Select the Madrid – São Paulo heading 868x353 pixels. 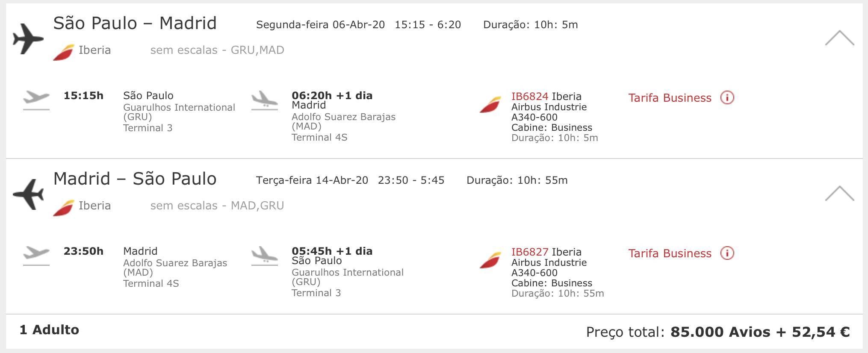click(135, 179)
